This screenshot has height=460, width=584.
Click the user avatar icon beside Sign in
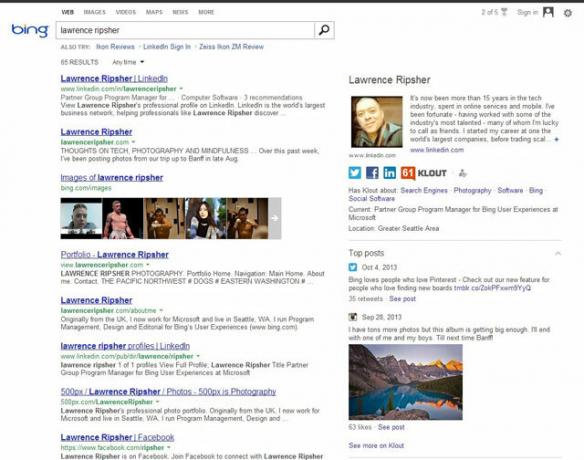pos(548,12)
